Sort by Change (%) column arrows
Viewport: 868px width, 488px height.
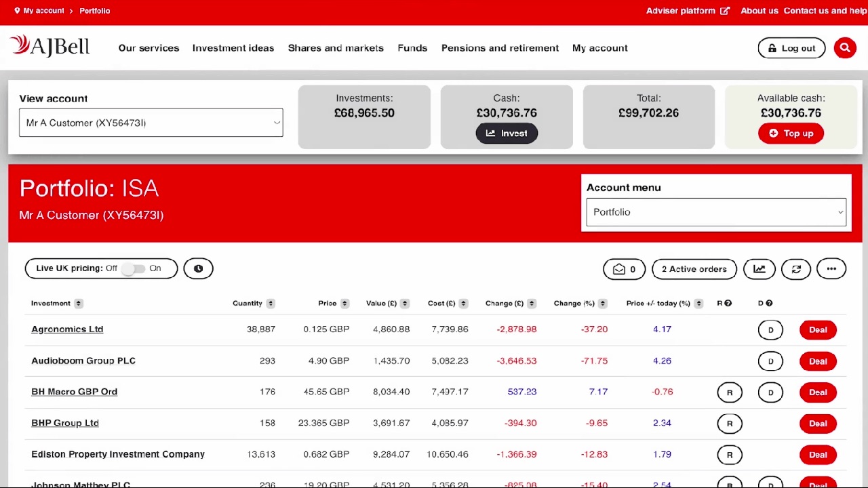pos(603,303)
